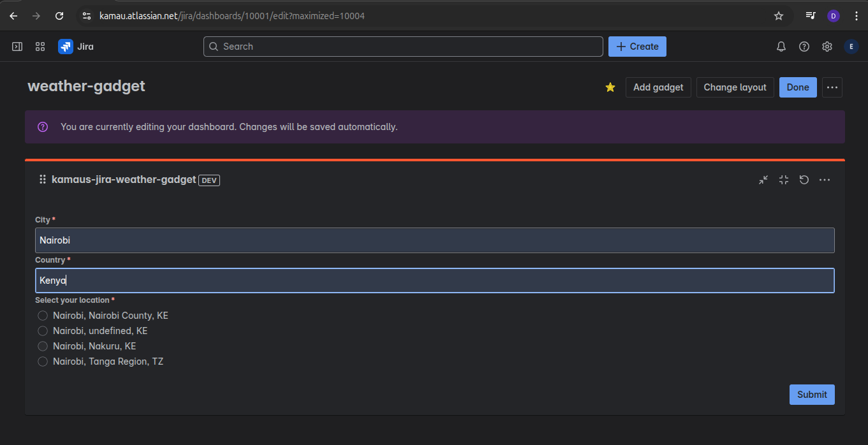Viewport: 868px width, 445px height.
Task: Click the weather-gadget dashboard title
Action: pyautogui.click(x=86, y=86)
